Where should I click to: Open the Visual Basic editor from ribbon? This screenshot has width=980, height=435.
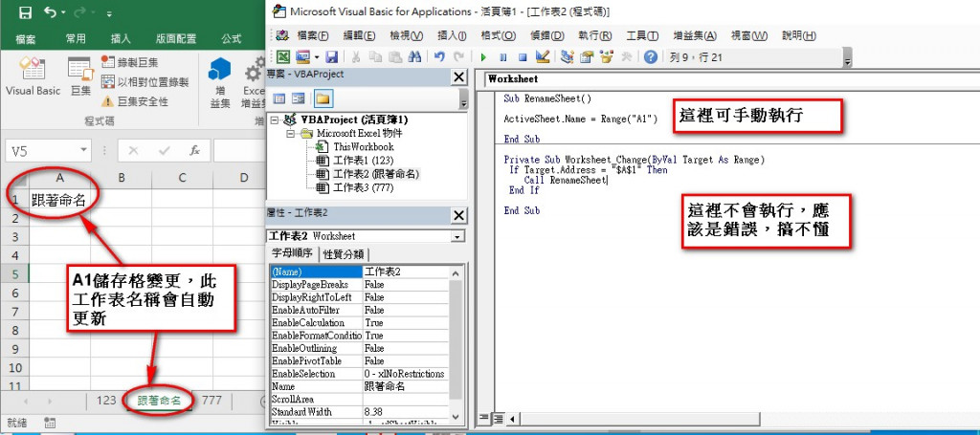[x=33, y=77]
